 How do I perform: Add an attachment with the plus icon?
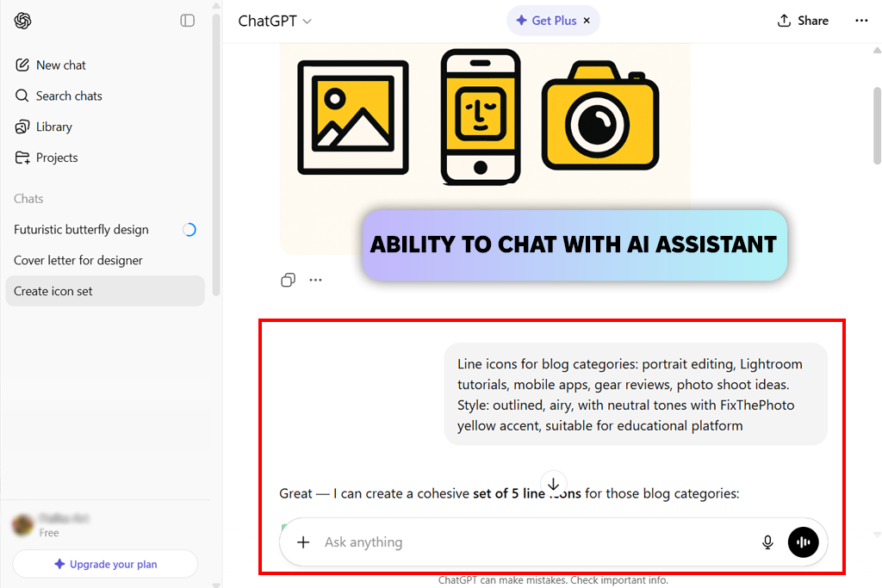pyautogui.click(x=303, y=542)
